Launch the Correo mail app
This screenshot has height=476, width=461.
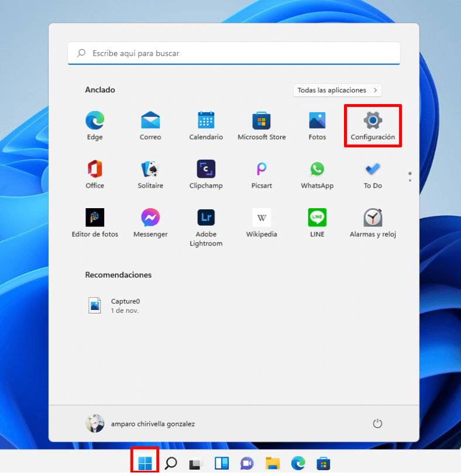coord(150,126)
